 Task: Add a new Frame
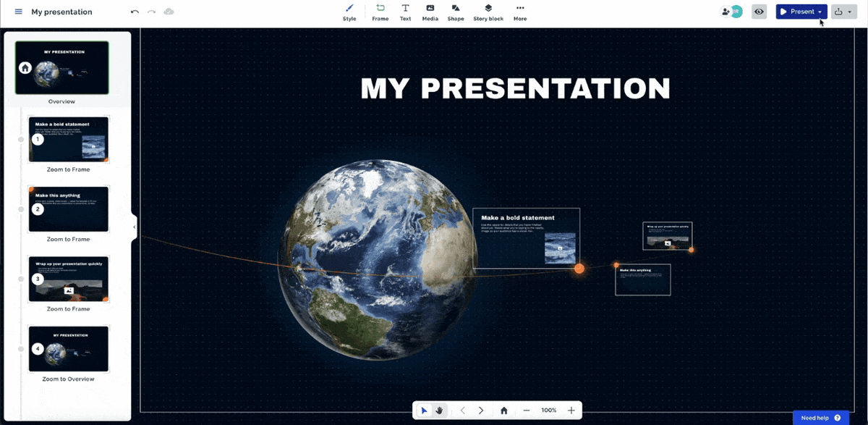(380, 12)
